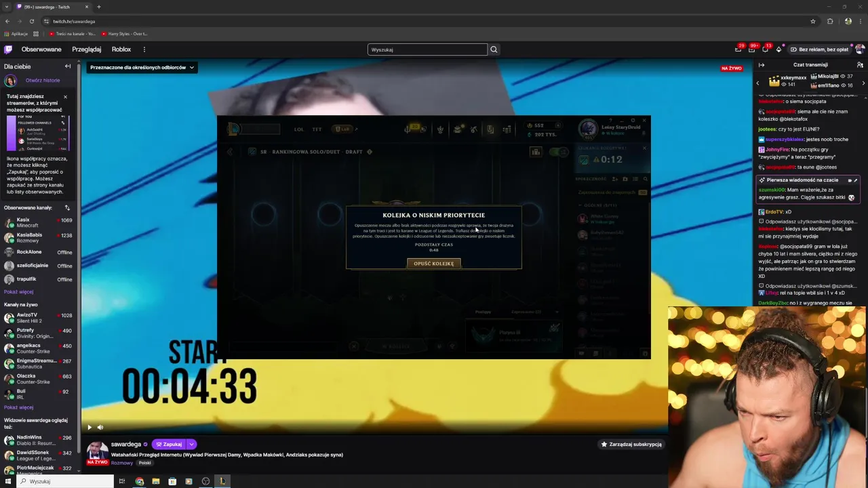The image size is (868, 488).
Task: Open the Aplikacje bookmarks shortcut
Action: tap(16, 33)
